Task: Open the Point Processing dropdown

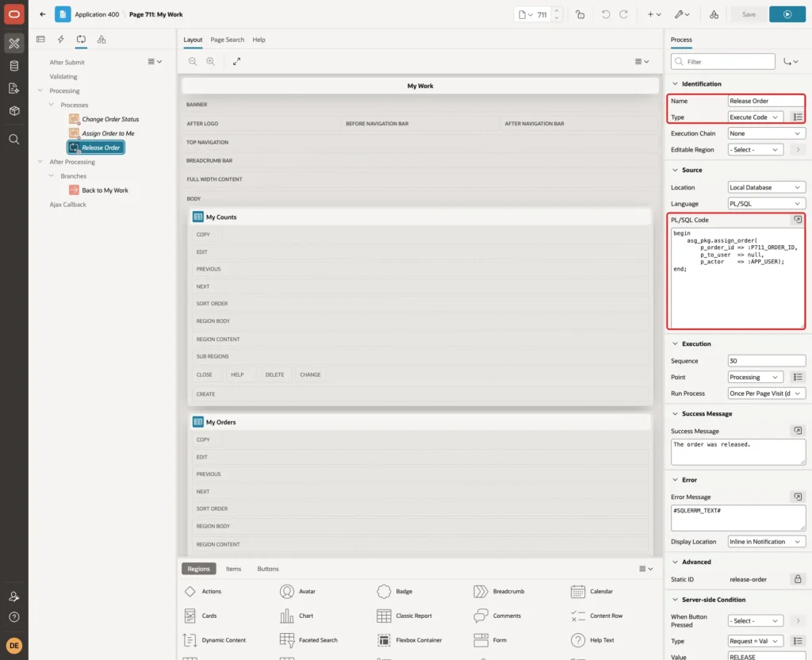Action: 755,377
